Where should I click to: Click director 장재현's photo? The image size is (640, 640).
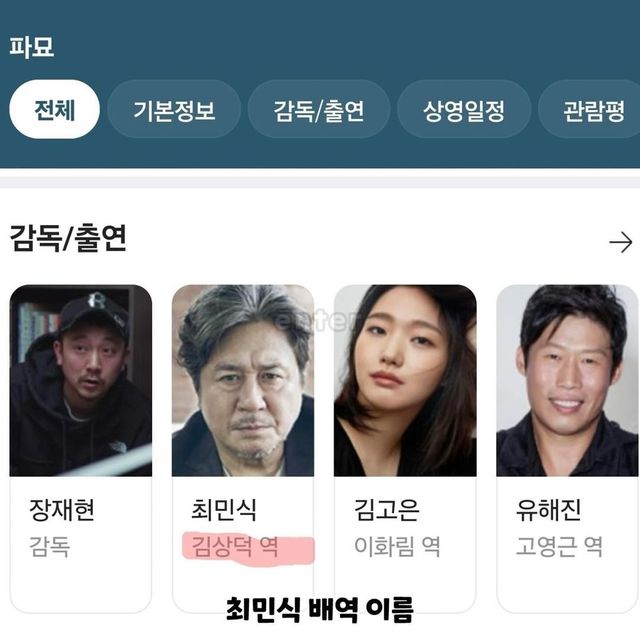pyautogui.click(x=81, y=380)
